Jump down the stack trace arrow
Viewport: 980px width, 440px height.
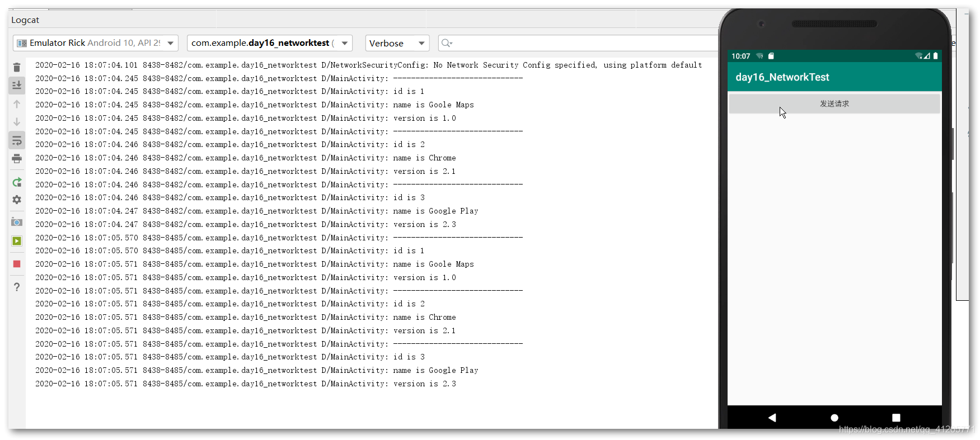17,122
